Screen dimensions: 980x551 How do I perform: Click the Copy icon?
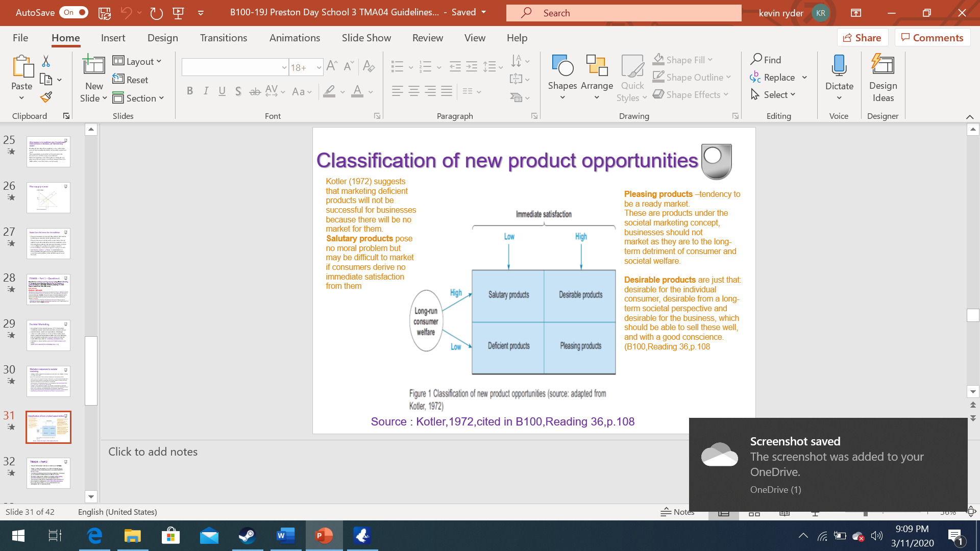tap(46, 80)
